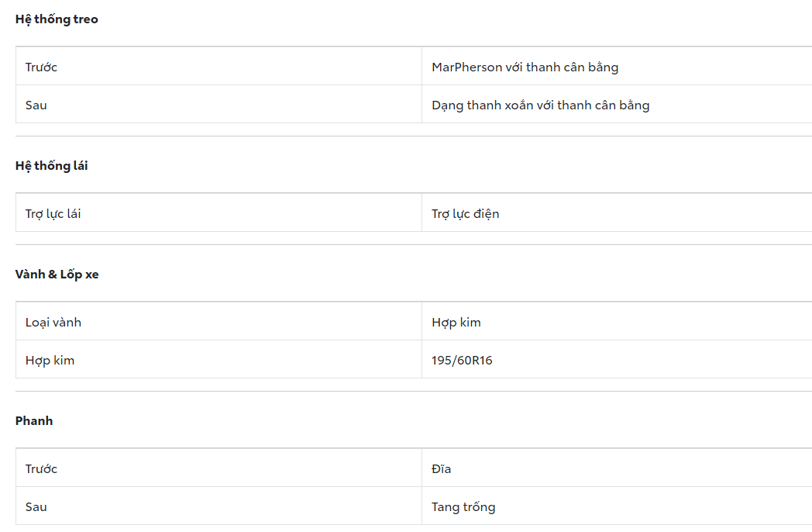
Task: Click the Phanh section heading
Action: click(x=36, y=421)
